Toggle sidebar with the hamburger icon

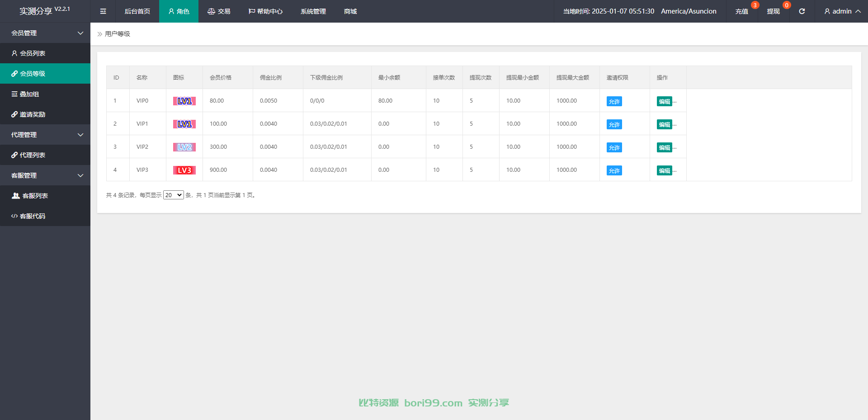(103, 11)
